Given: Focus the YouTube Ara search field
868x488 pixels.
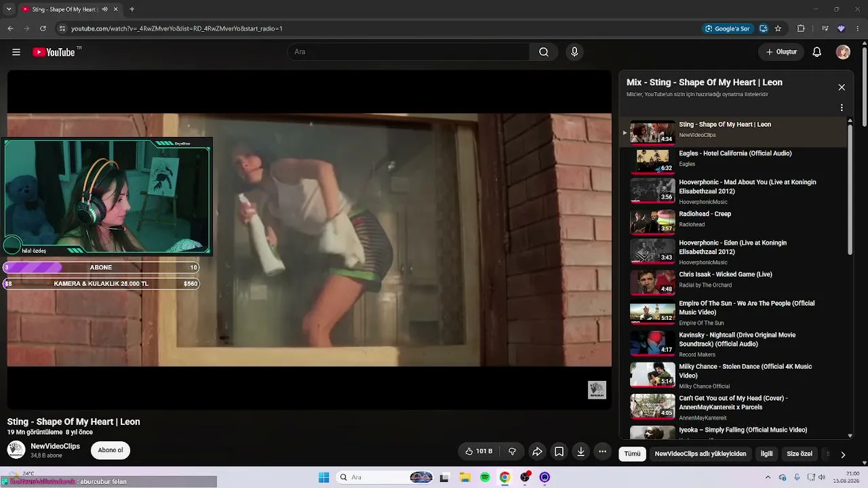Looking at the screenshot, I should coord(408,52).
